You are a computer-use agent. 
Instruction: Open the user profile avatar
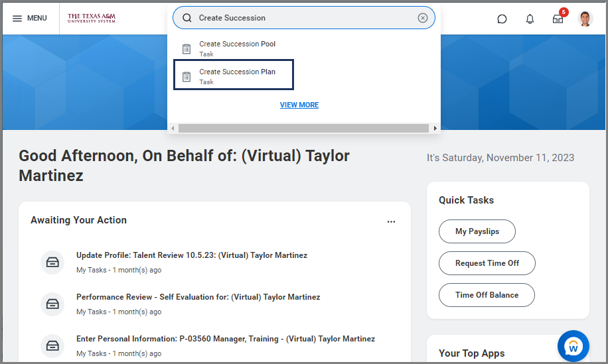(x=585, y=19)
